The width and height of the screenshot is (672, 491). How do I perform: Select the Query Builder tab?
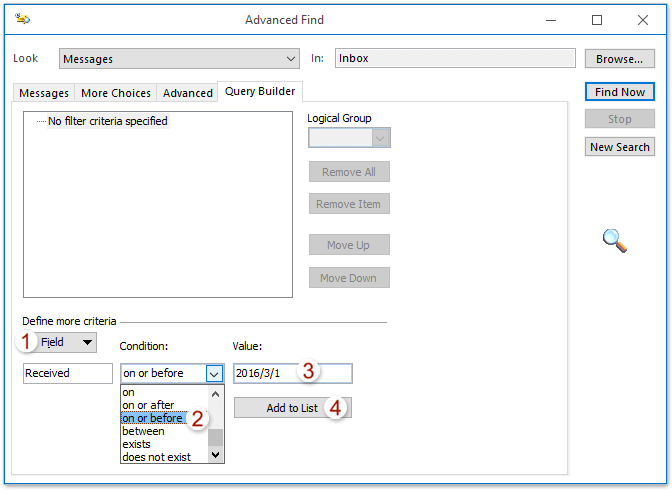(260, 92)
